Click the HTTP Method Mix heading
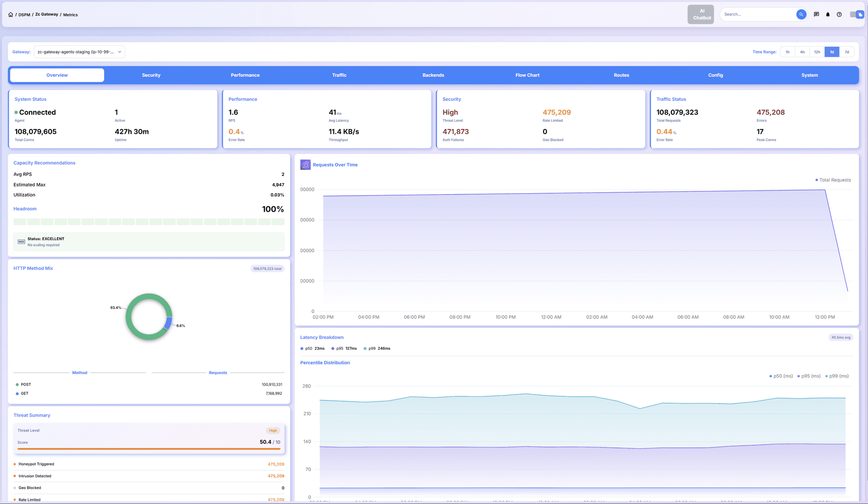Image resolution: width=868 pixels, height=504 pixels. point(33,268)
